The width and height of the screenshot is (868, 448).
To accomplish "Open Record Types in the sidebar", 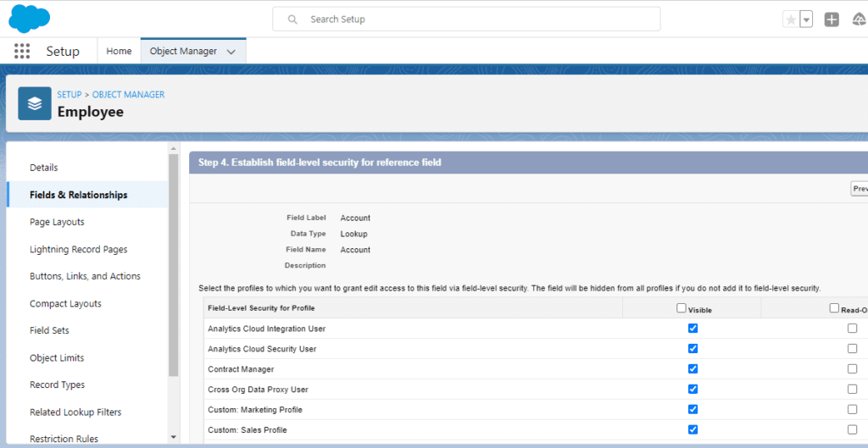I will 57,384.
